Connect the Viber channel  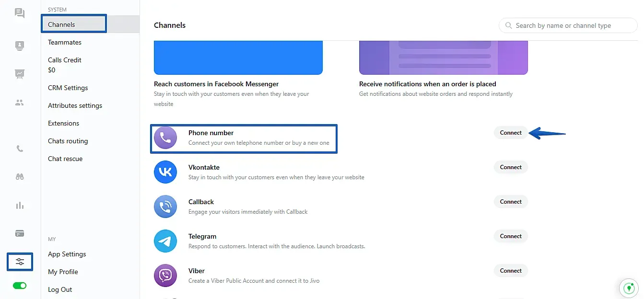(511, 271)
